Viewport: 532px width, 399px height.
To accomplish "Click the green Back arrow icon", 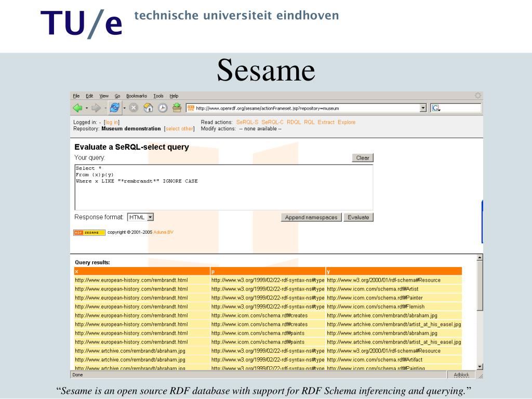I will [x=78, y=108].
